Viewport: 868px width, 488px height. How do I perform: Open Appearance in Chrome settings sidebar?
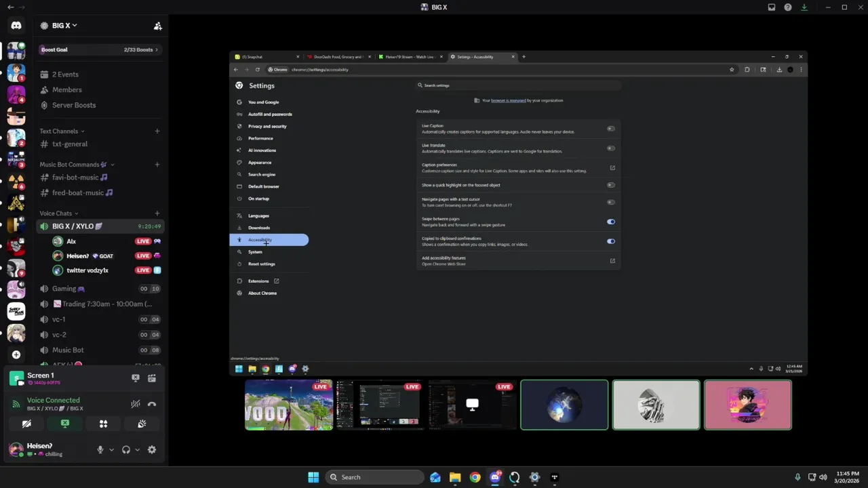(260, 163)
